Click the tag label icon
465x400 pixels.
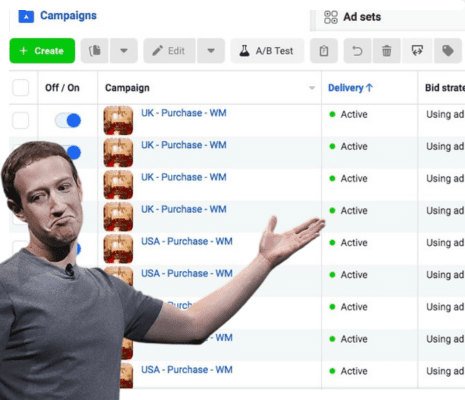(448, 51)
